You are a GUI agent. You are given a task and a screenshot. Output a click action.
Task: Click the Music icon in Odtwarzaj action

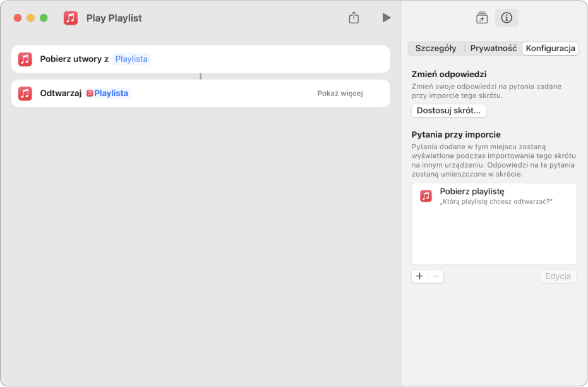click(x=25, y=94)
